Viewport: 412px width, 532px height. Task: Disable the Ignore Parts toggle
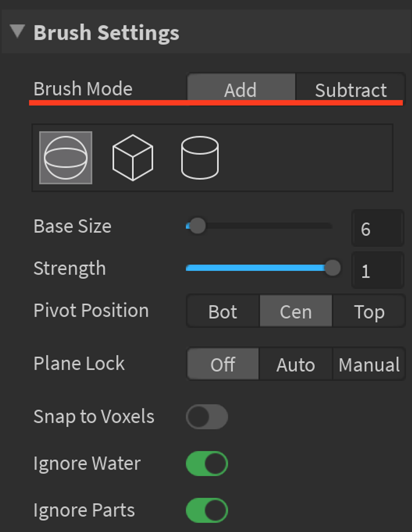207,510
